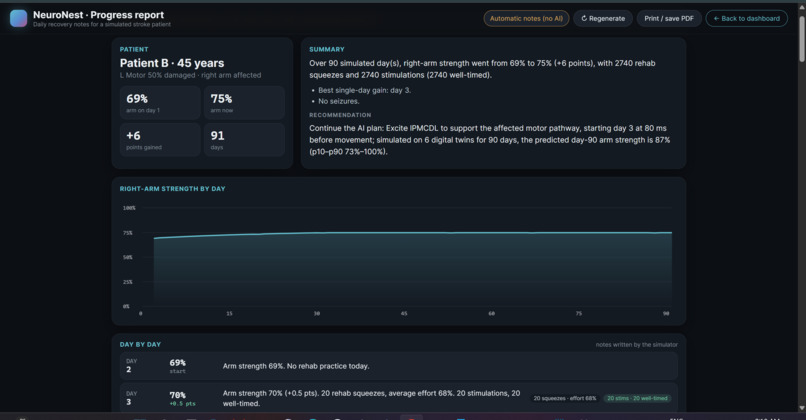Click the vertical page scrollbar thumb
The width and height of the screenshot is (806, 420).
point(802,39)
